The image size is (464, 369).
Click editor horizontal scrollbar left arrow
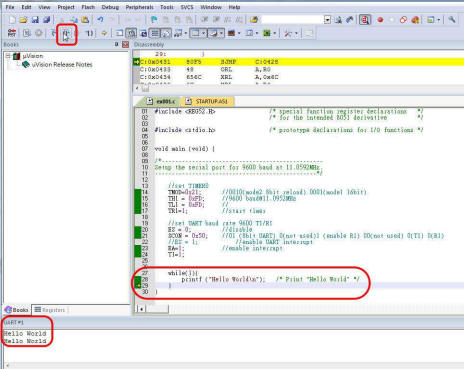click(141, 309)
